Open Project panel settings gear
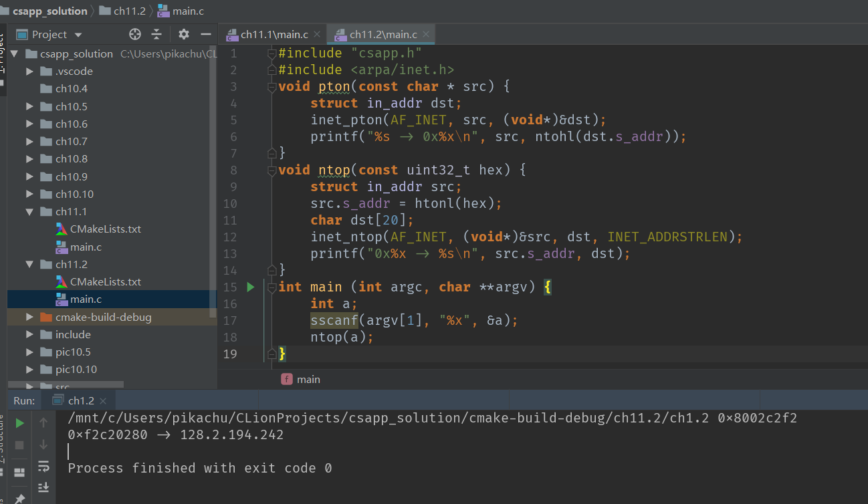This screenshot has height=504, width=868. tap(184, 34)
